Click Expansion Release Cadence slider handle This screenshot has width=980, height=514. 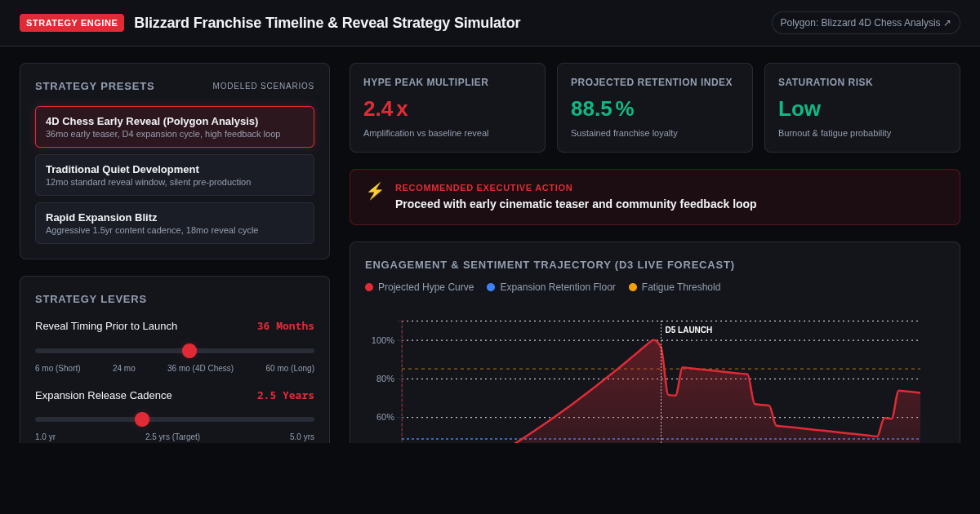(142, 419)
